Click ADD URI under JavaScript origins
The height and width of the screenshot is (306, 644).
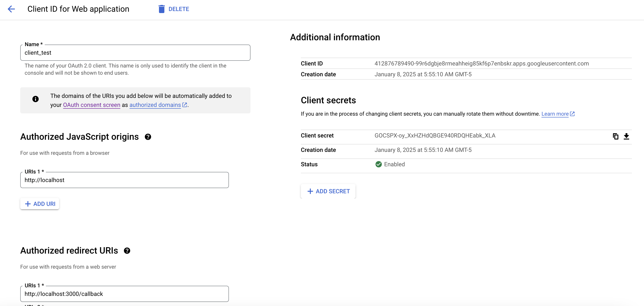click(x=40, y=204)
